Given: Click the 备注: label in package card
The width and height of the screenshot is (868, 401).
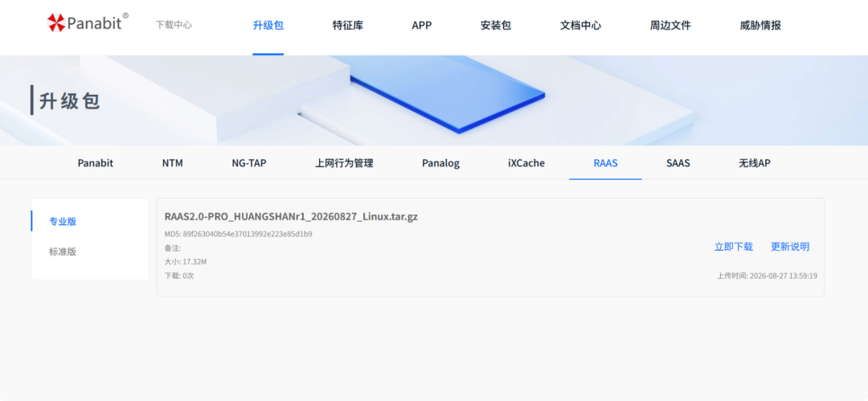Looking at the screenshot, I should (x=173, y=248).
